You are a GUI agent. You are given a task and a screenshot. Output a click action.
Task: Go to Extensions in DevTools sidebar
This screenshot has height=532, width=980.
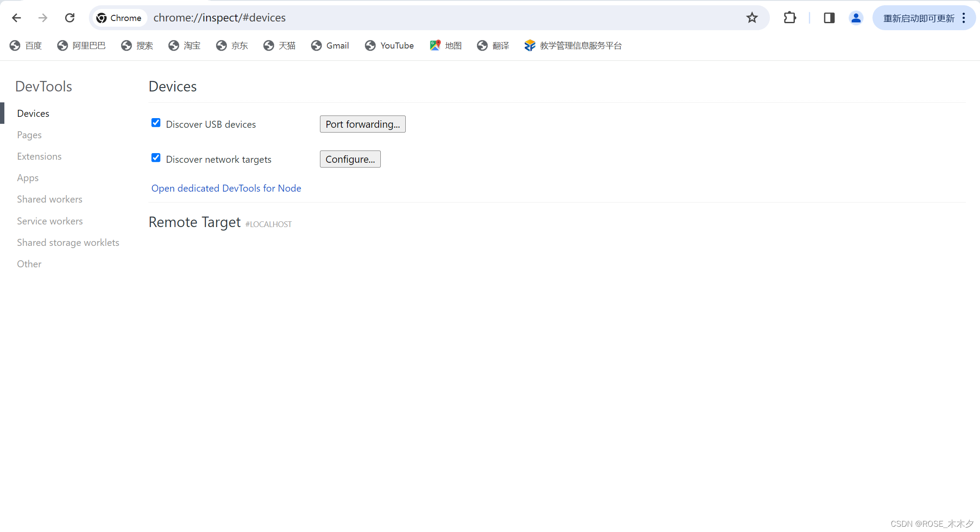pyautogui.click(x=39, y=156)
